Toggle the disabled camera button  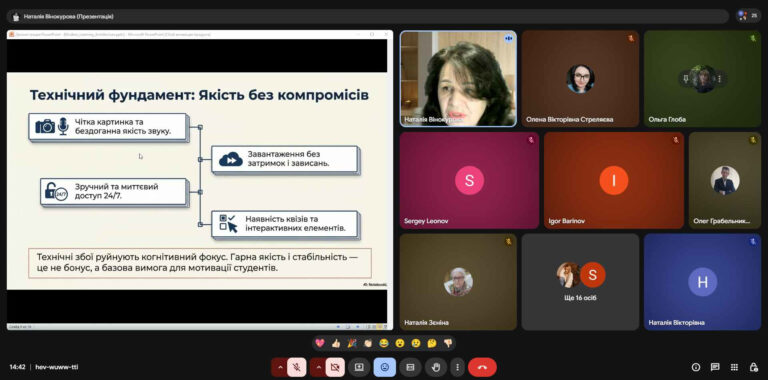tap(335, 367)
